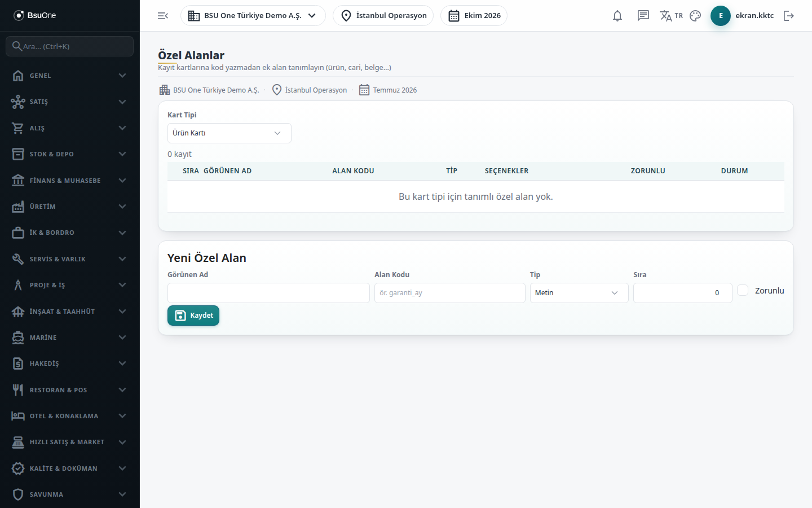Focus the Görünen Ad input field

268,293
